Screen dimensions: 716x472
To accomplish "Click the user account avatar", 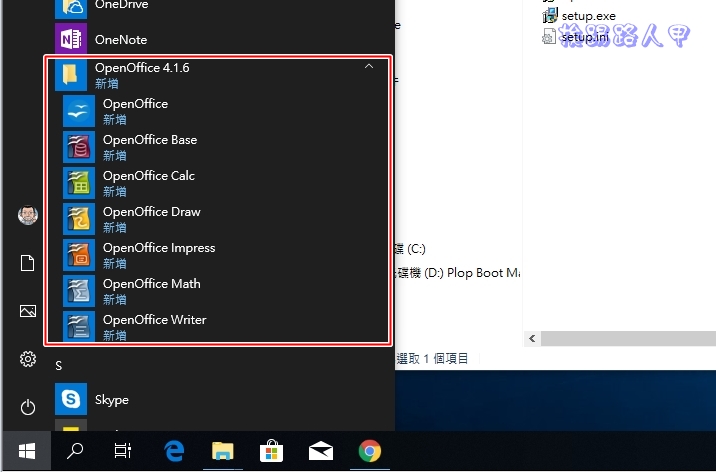I will (27, 215).
